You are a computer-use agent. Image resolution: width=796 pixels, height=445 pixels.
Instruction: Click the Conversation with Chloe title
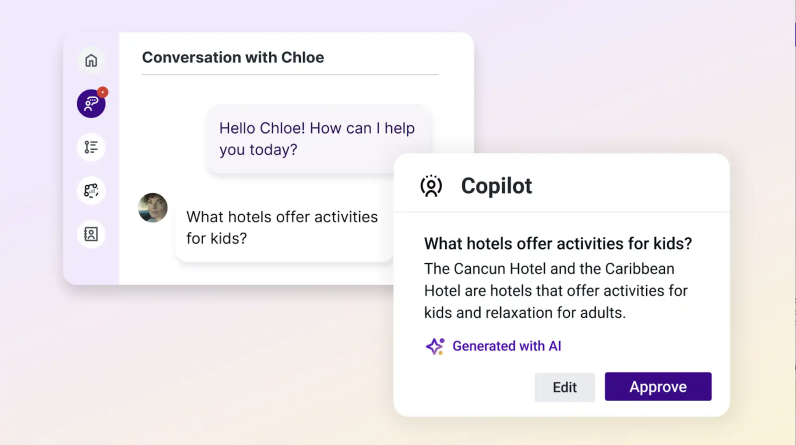[x=233, y=57]
